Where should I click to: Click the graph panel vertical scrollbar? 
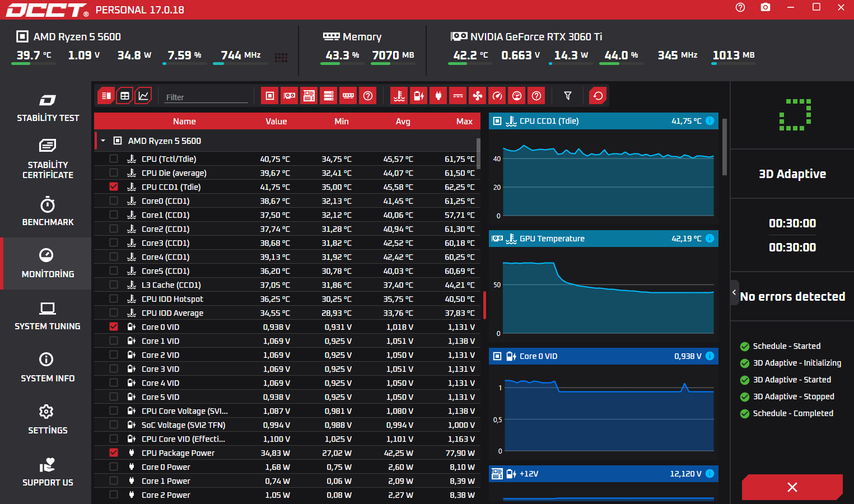click(725, 147)
